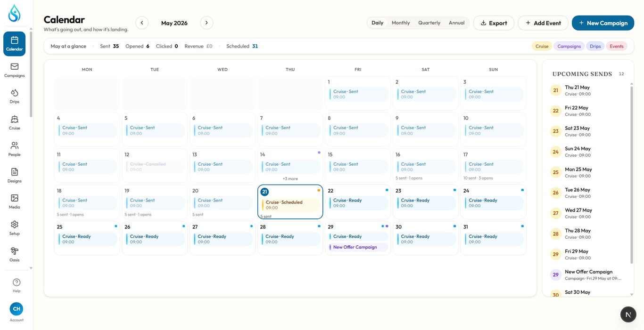Go to previous month with left chevron
The width and height of the screenshot is (644, 330).
[142, 23]
